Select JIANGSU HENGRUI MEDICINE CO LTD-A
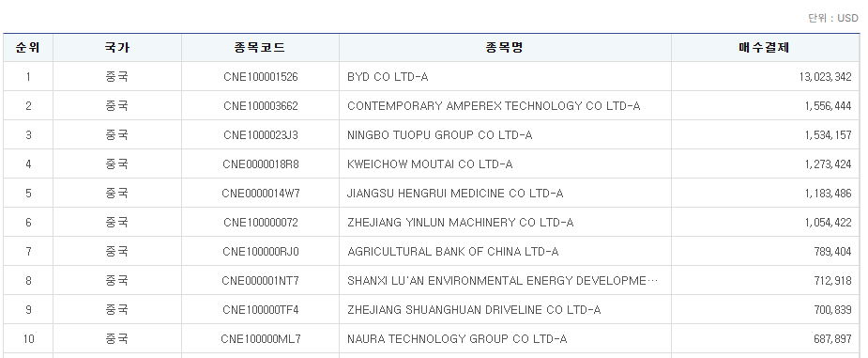868x358 pixels. click(x=455, y=194)
